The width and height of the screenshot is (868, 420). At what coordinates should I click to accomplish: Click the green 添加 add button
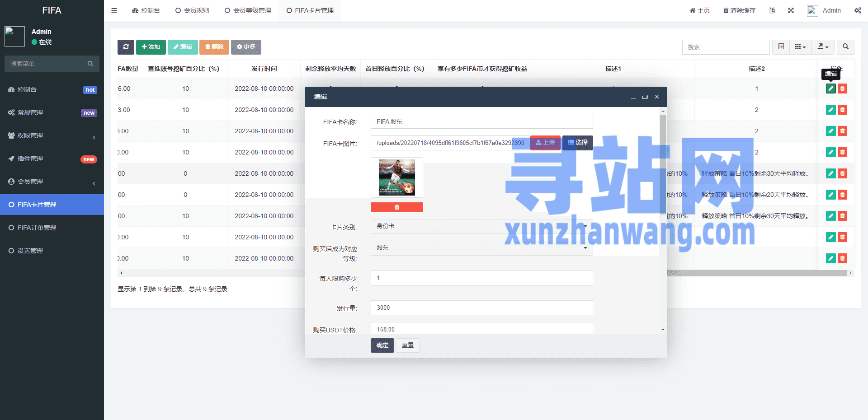[x=151, y=47]
